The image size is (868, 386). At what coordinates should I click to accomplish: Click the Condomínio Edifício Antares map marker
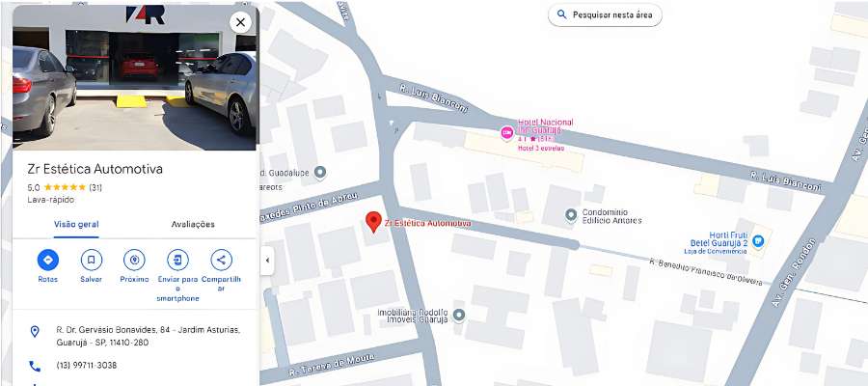571,215
